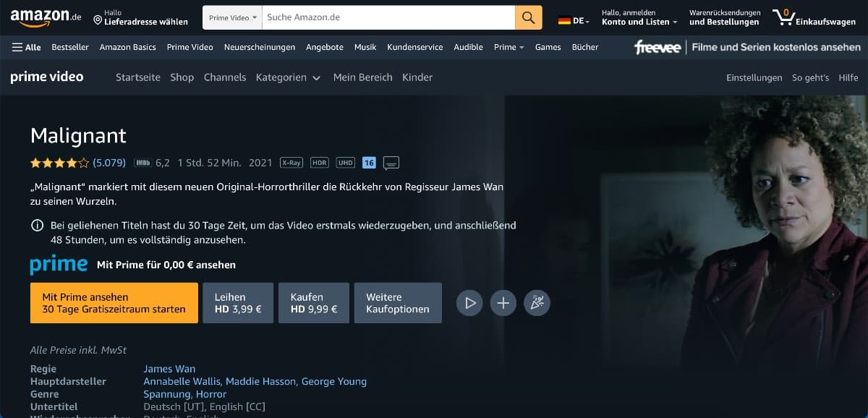Screen dimensions: 868x418
Task: Open director James Wan link
Action: 169,369
